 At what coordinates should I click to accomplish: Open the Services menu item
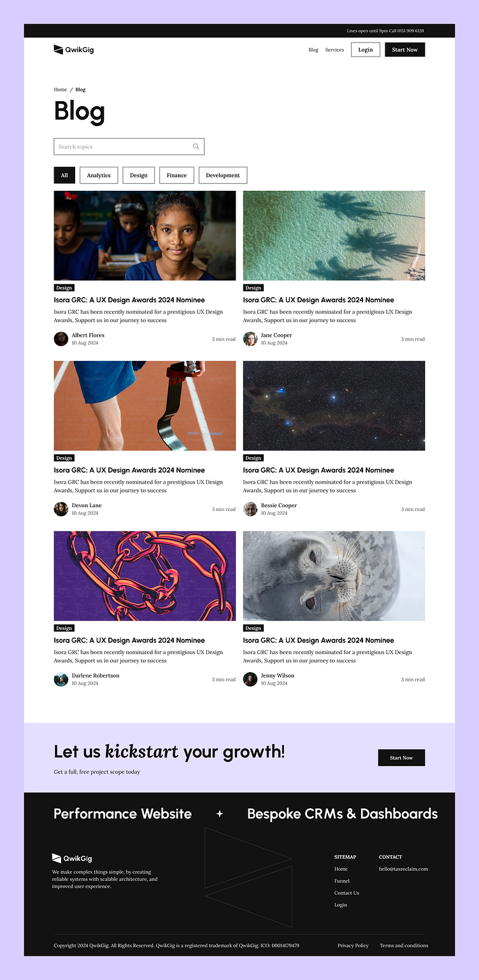tap(334, 50)
